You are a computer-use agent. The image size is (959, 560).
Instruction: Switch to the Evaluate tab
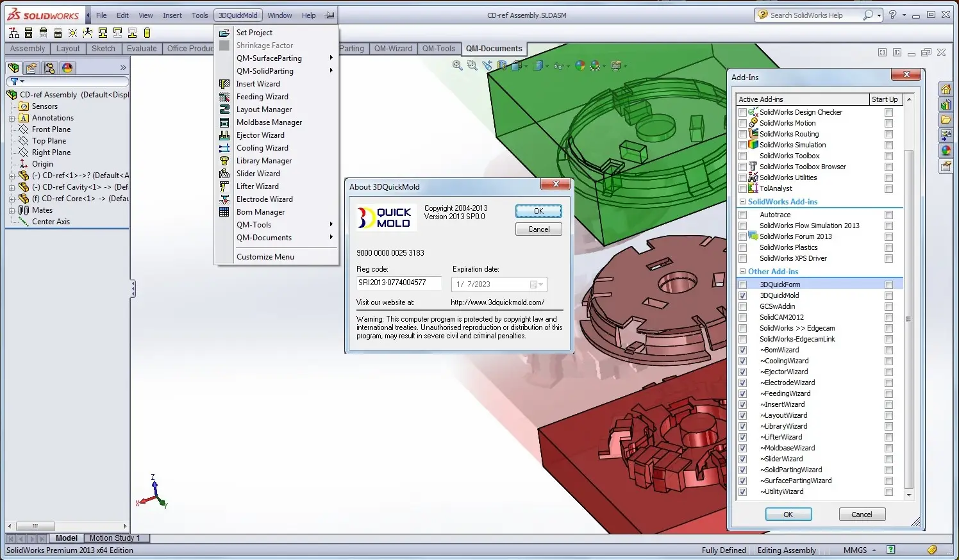142,48
